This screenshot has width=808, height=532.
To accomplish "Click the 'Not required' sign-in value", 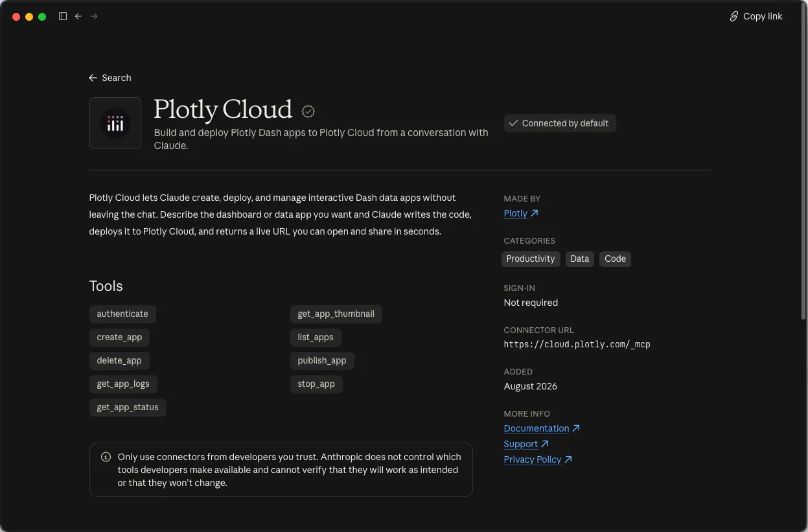I will point(531,303).
